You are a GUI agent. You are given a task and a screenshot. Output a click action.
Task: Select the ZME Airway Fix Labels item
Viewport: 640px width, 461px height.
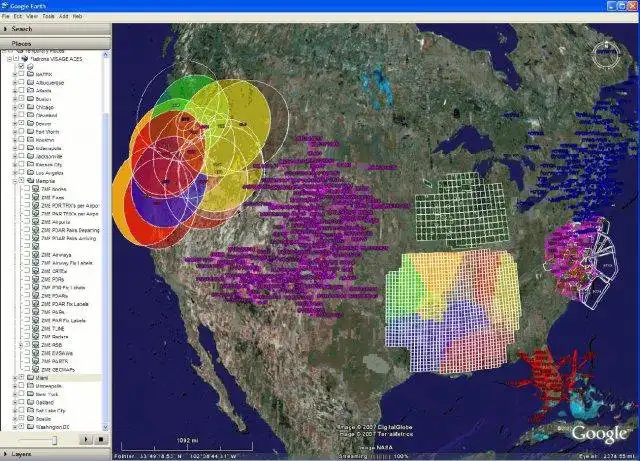(67, 263)
